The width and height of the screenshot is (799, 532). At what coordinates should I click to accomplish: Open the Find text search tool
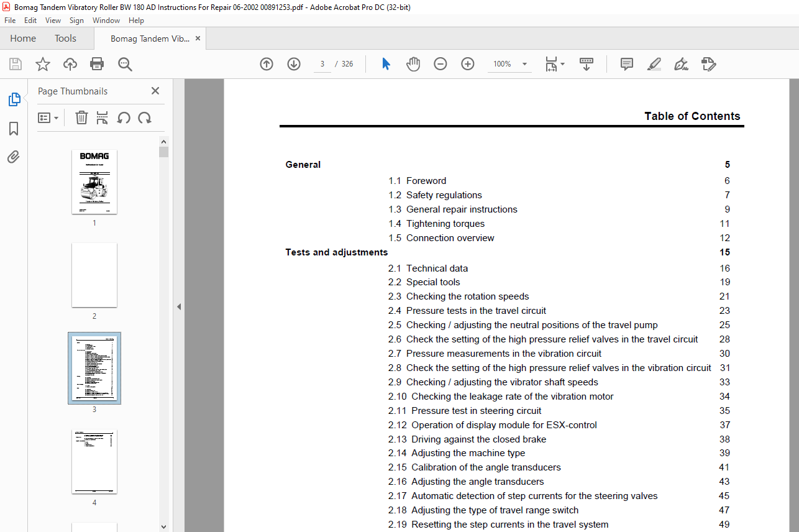(125, 64)
